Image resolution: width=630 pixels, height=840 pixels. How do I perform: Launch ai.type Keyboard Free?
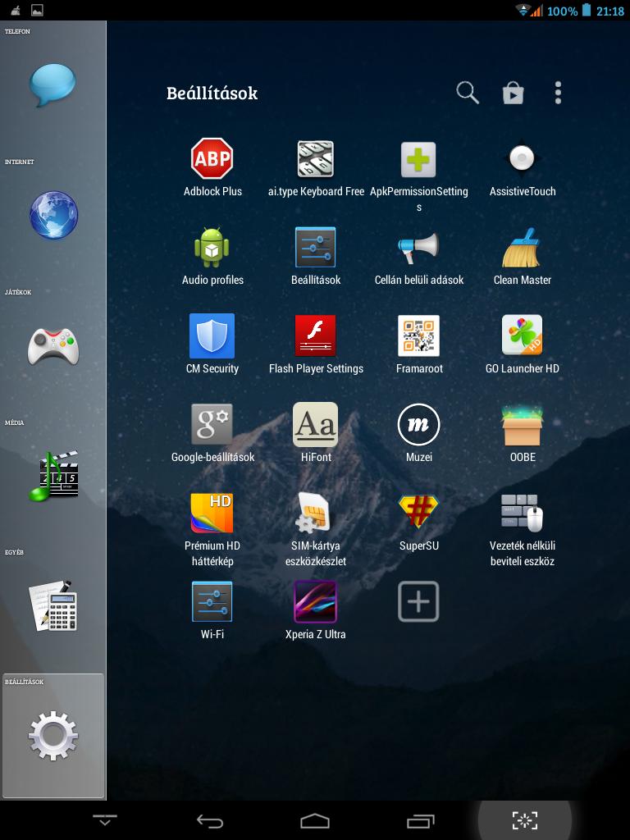tap(316, 158)
